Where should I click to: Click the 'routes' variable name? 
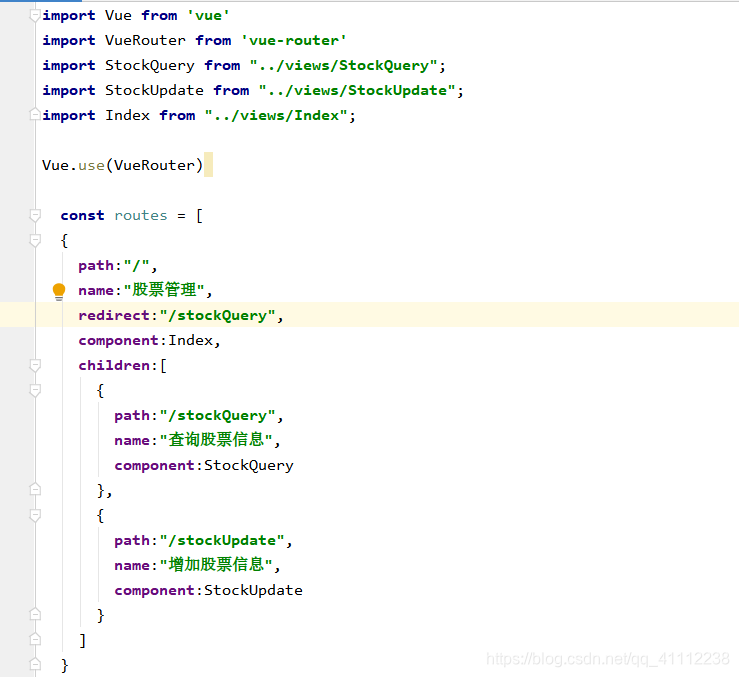click(x=140, y=215)
